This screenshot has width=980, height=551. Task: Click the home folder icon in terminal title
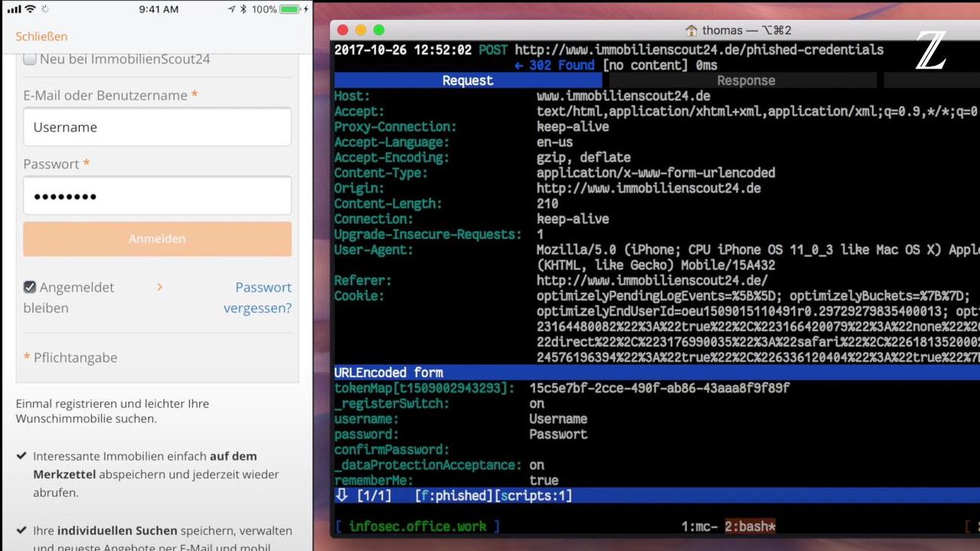[x=691, y=30]
